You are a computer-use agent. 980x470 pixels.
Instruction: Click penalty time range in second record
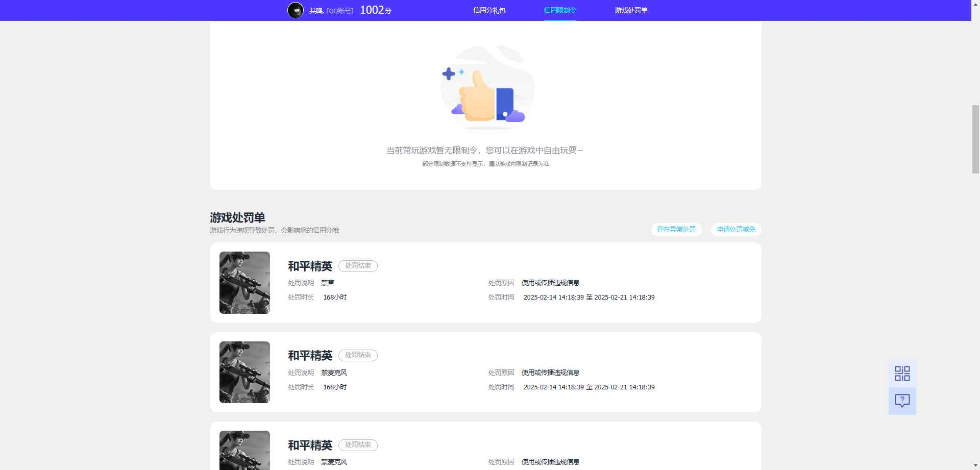[589, 387]
